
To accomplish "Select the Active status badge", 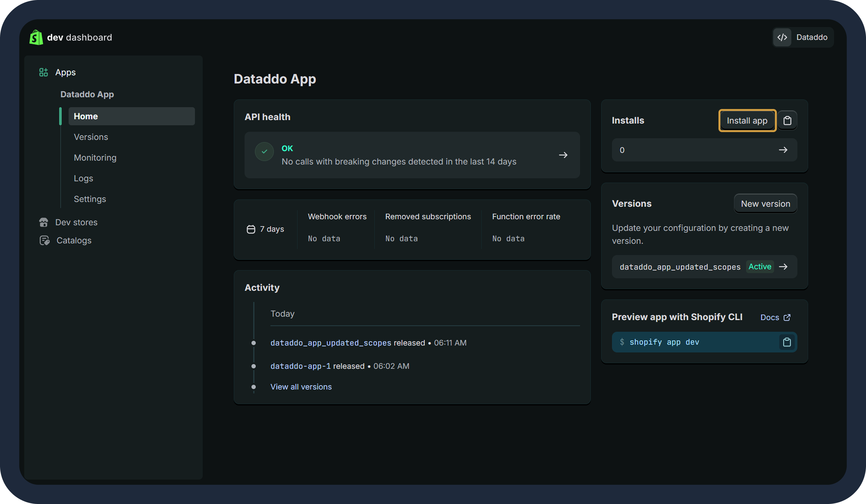I will (x=760, y=267).
